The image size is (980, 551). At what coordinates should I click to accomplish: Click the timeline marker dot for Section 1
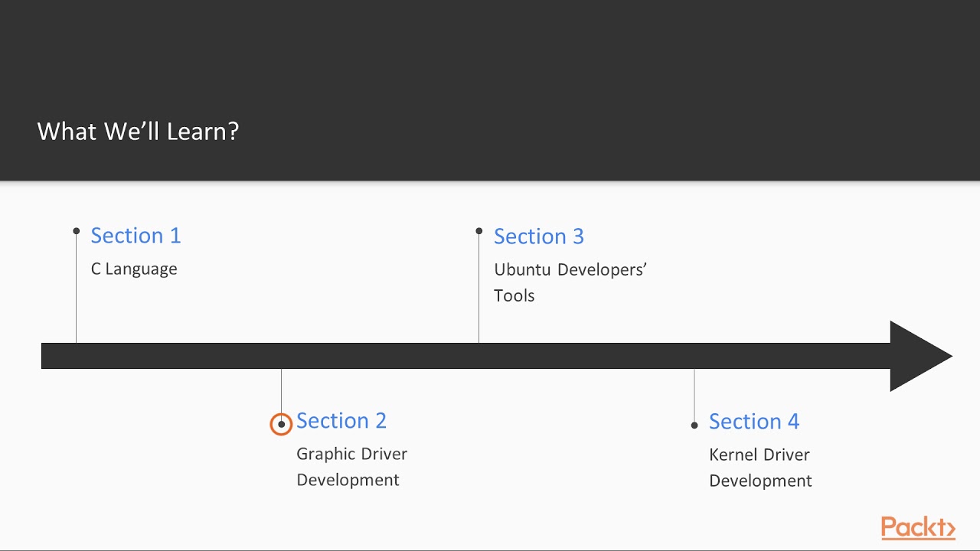[76, 231]
